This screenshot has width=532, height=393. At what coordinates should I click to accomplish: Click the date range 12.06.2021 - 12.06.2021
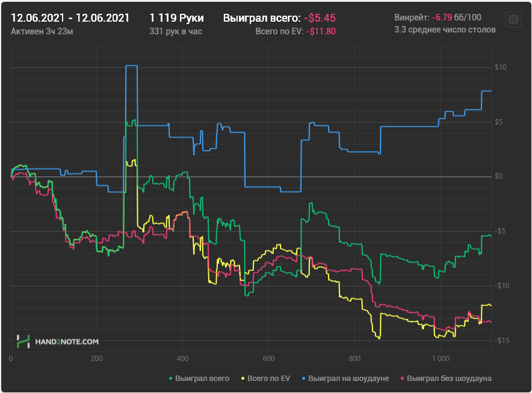pyautogui.click(x=70, y=18)
